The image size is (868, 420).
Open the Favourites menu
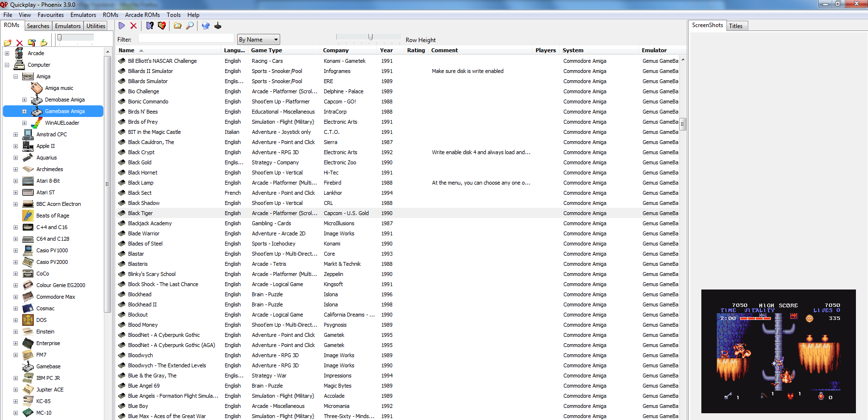tap(51, 15)
